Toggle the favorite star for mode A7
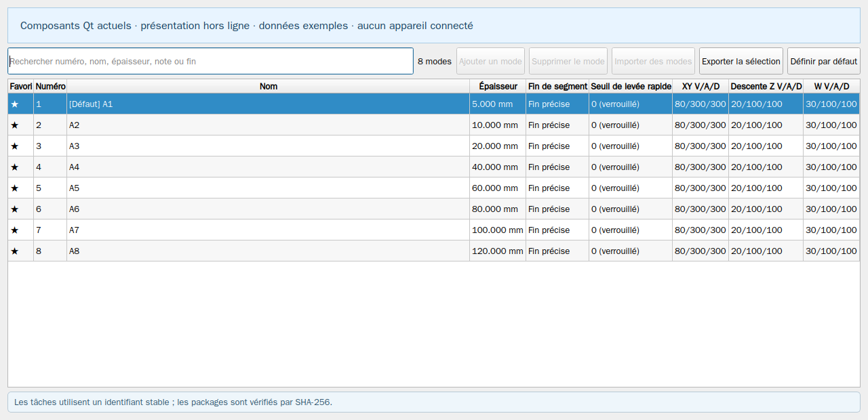 (15, 230)
